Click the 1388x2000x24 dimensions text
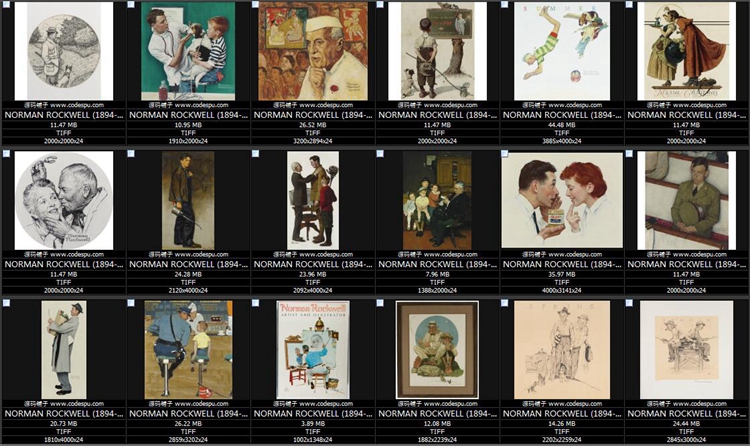Image resolution: width=750 pixels, height=446 pixels. coord(437,290)
